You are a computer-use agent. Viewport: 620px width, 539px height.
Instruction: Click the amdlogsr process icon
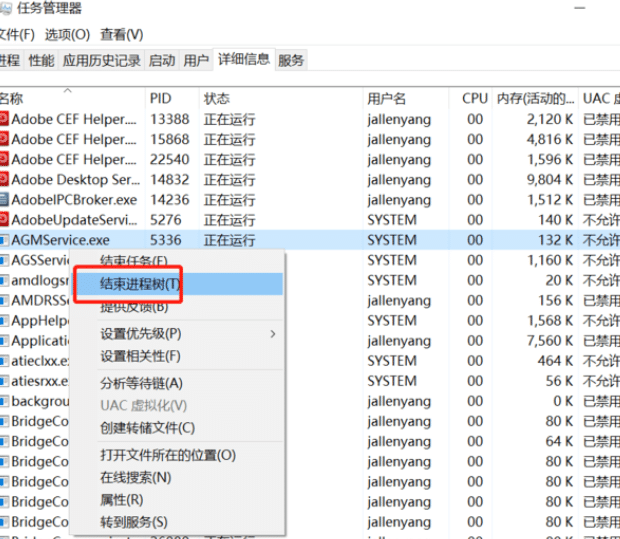click(x=4, y=280)
